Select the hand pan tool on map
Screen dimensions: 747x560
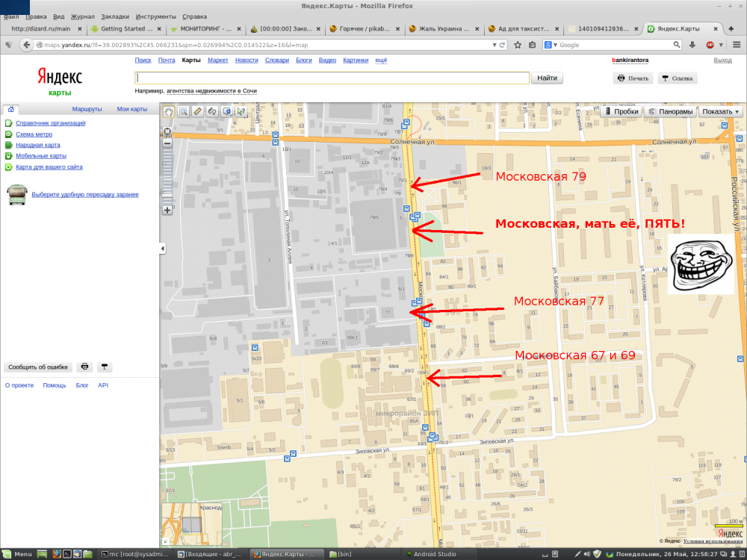(169, 112)
